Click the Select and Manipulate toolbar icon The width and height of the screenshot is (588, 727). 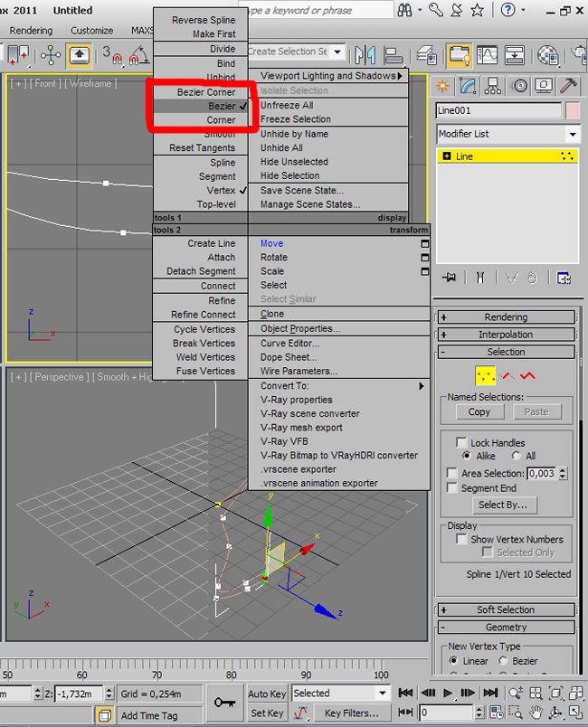click(x=50, y=55)
